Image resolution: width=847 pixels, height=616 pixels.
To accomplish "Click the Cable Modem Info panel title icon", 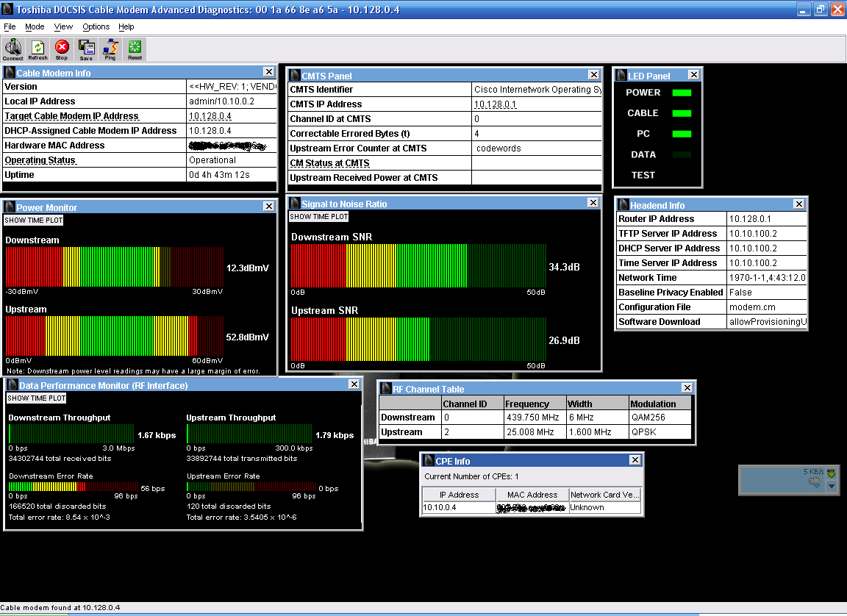I will click(x=9, y=72).
